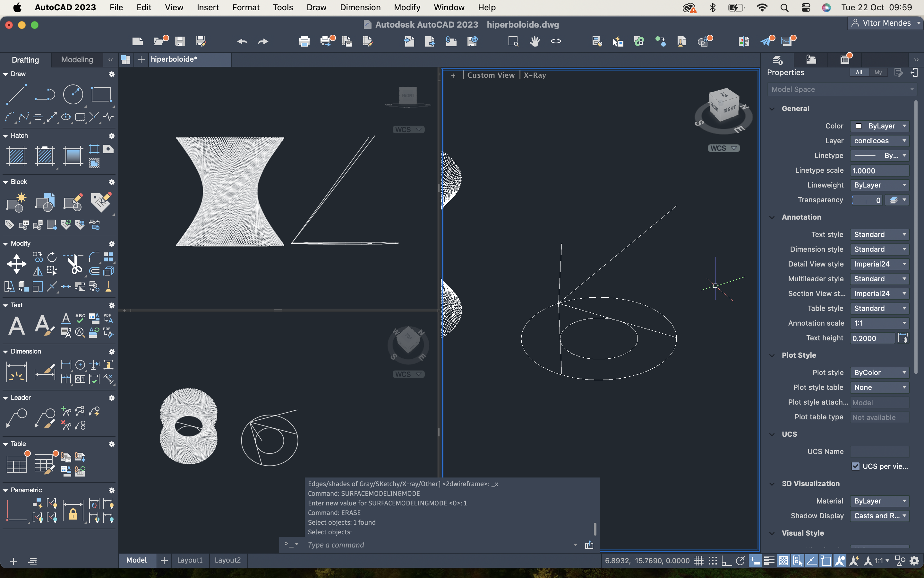Screen dimensions: 924x578
Task: Switch to the Layout2 tab
Action: 227,560
